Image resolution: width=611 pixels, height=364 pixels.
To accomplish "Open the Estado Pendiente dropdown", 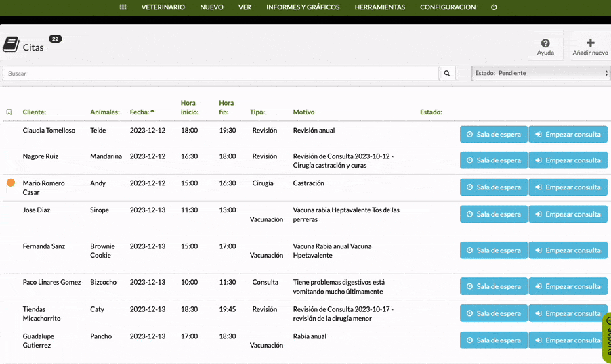I will point(541,73).
